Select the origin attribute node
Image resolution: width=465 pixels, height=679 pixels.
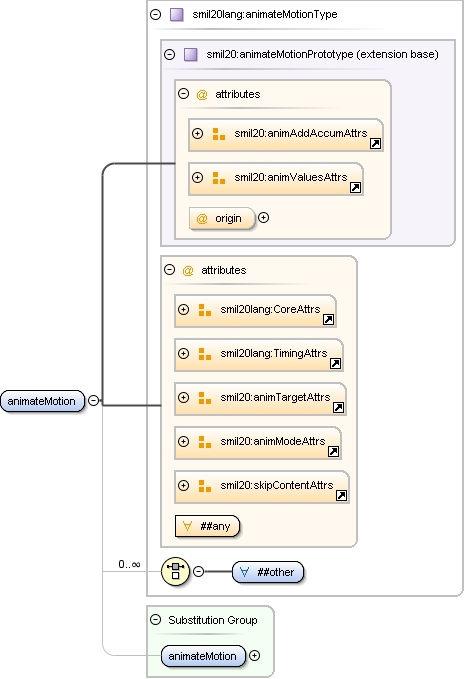pos(222,218)
